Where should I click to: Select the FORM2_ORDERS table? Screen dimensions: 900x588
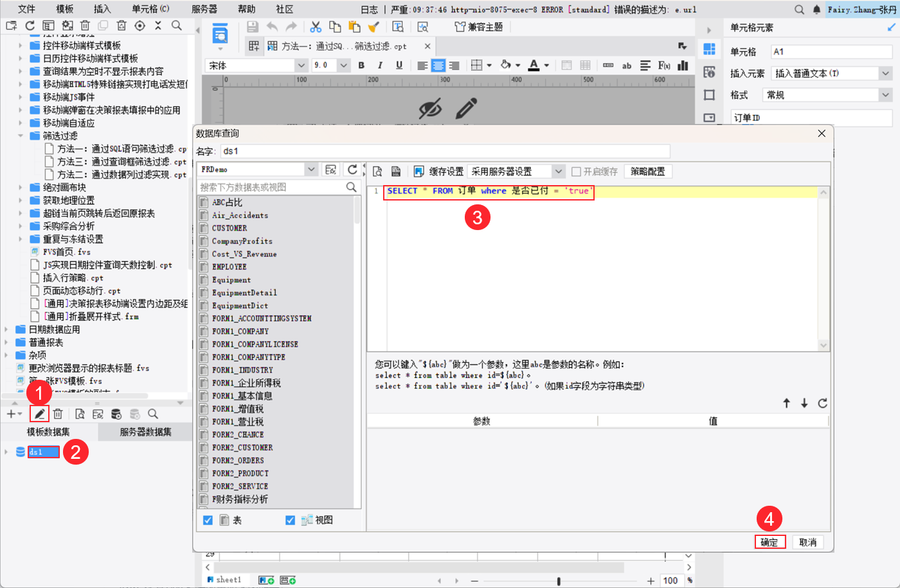click(238, 461)
